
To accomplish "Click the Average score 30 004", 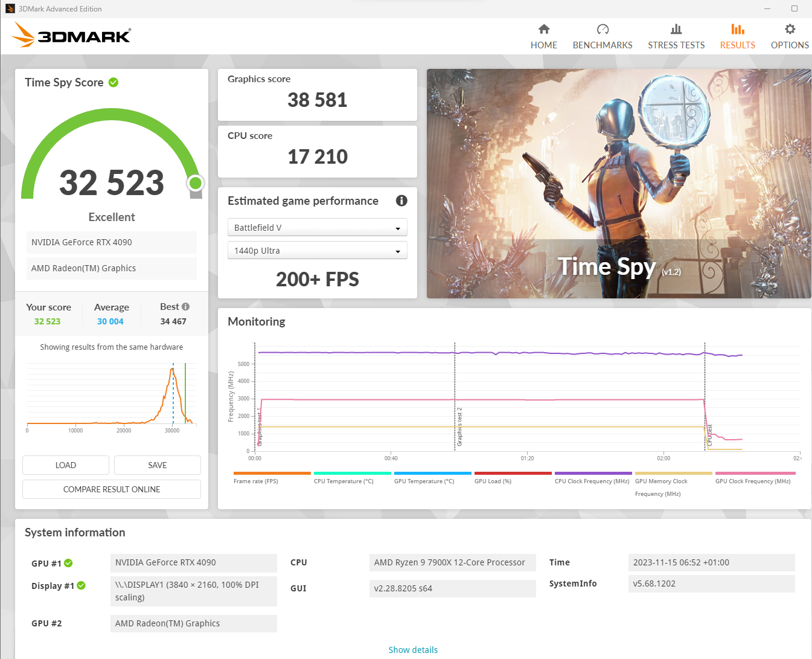I will [110, 321].
